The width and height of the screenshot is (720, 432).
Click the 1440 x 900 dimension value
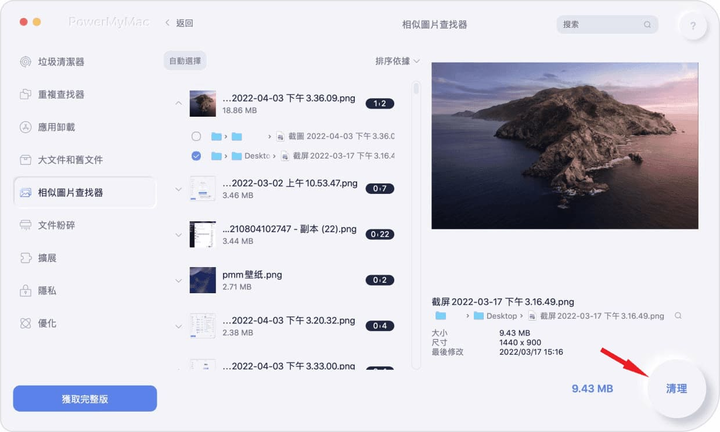point(520,342)
